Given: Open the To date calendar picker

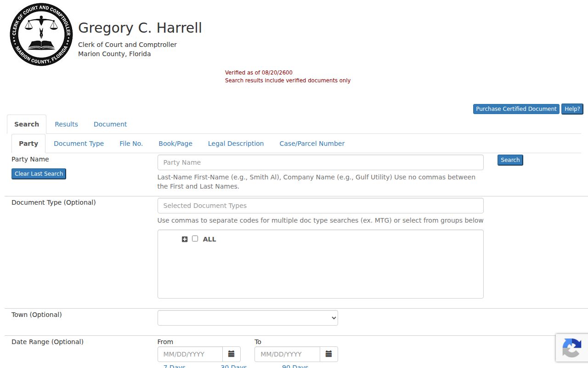Looking at the screenshot, I should click(x=329, y=354).
